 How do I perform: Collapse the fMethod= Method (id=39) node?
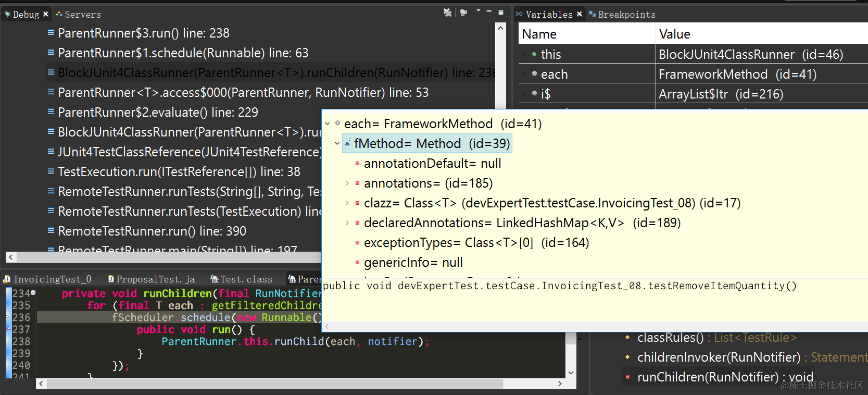(x=337, y=143)
